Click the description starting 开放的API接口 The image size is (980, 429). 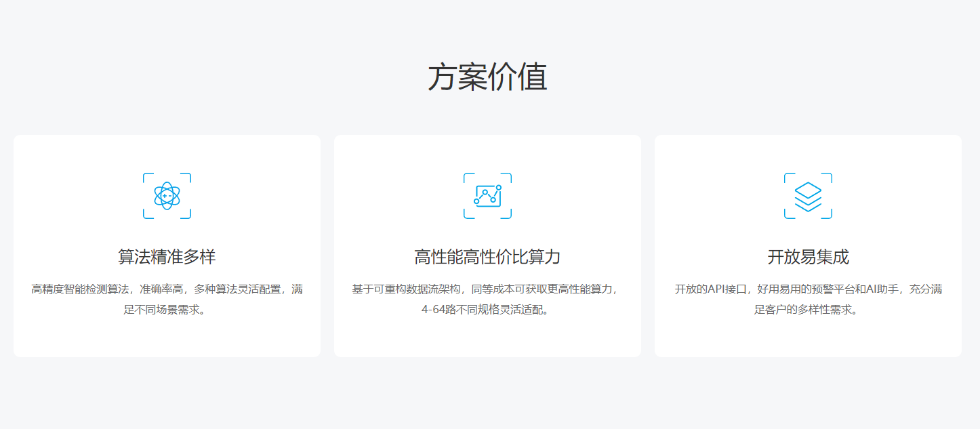(808, 300)
